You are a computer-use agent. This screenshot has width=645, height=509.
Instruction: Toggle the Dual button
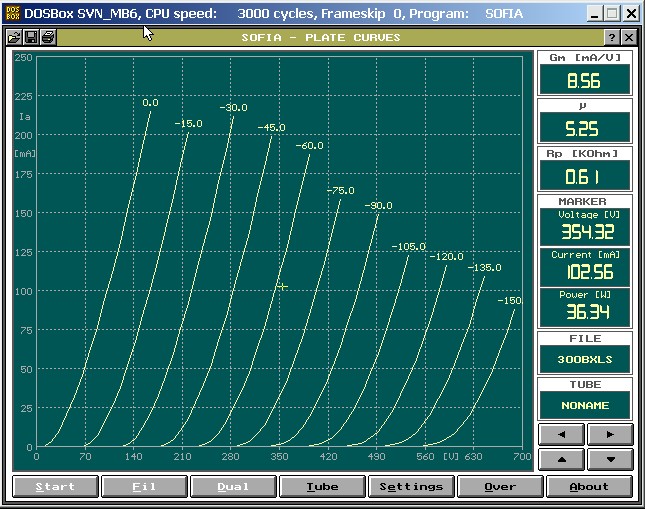click(x=233, y=487)
